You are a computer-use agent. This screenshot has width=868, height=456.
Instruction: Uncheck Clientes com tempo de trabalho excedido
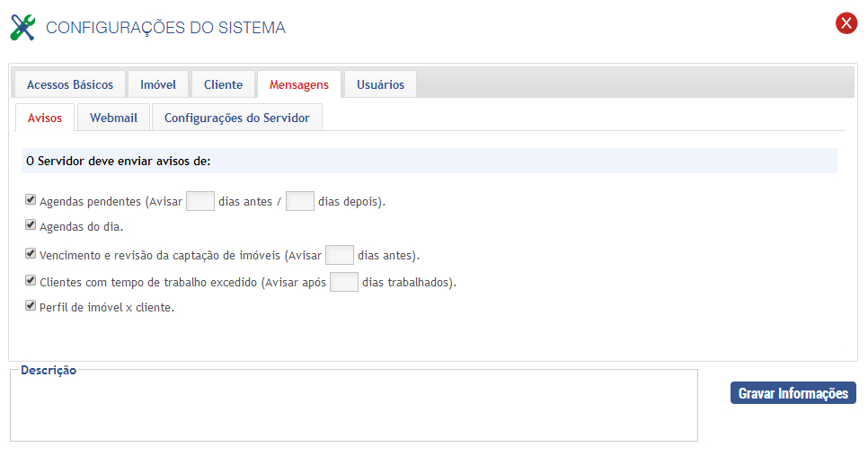click(31, 281)
